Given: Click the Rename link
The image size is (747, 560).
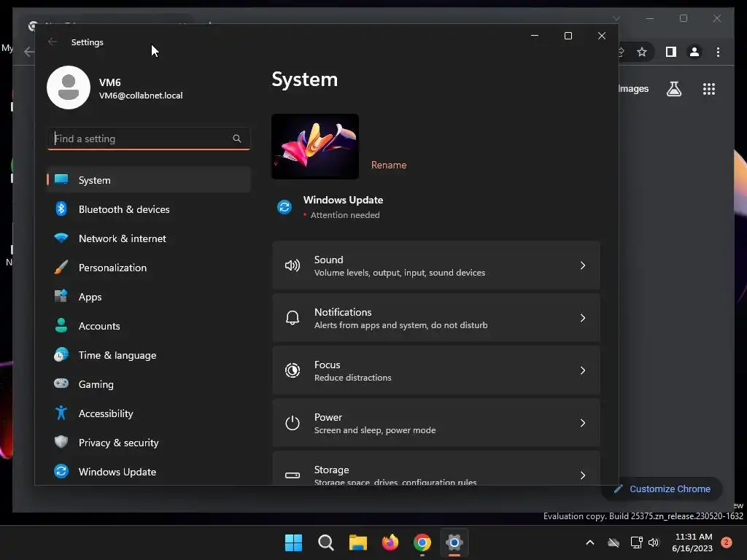Looking at the screenshot, I should click(389, 165).
